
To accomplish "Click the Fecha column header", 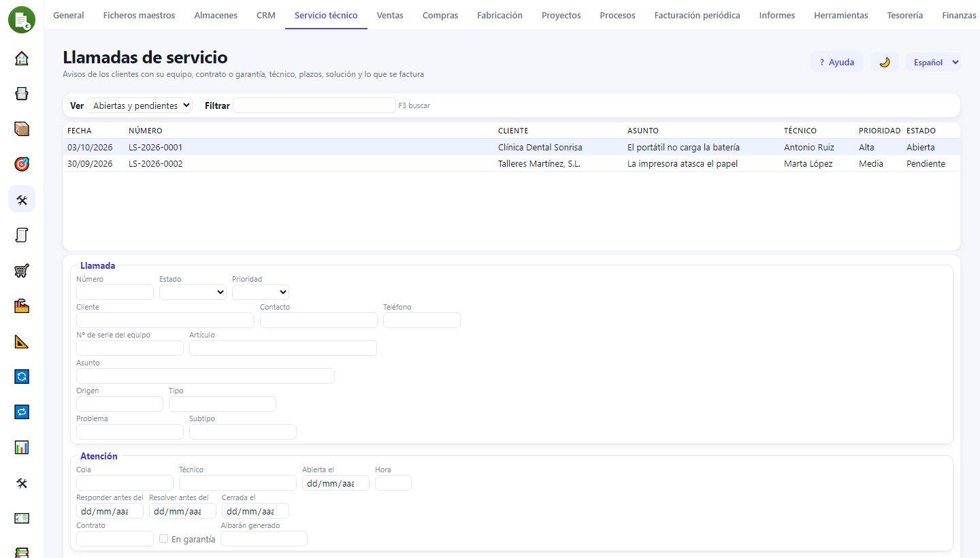I will click(x=80, y=131).
